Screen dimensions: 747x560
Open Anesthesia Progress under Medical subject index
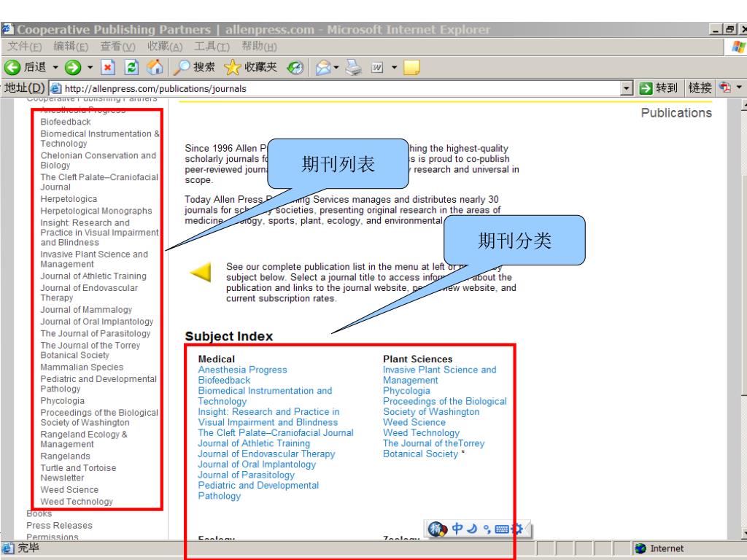[242, 370]
